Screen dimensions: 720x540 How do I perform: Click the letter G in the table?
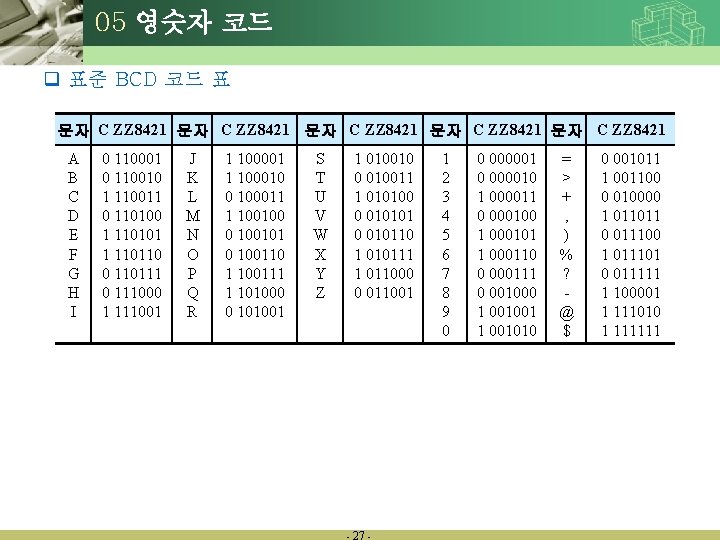click(x=73, y=274)
